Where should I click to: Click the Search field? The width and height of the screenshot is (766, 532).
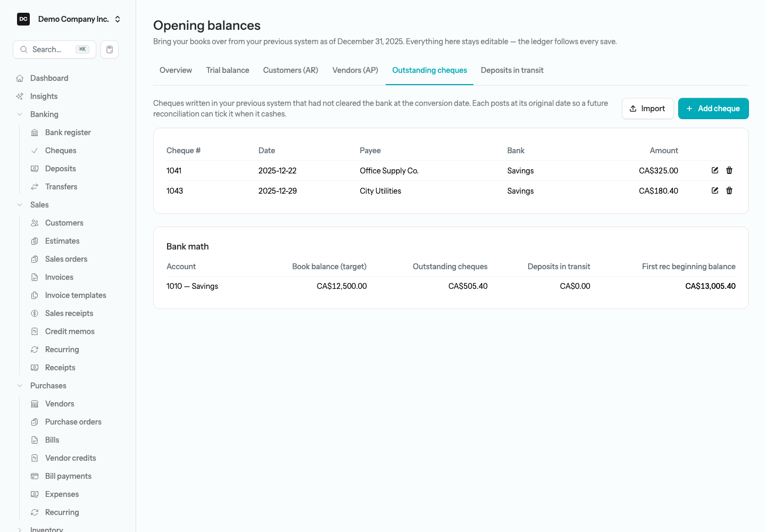(x=54, y=49)
